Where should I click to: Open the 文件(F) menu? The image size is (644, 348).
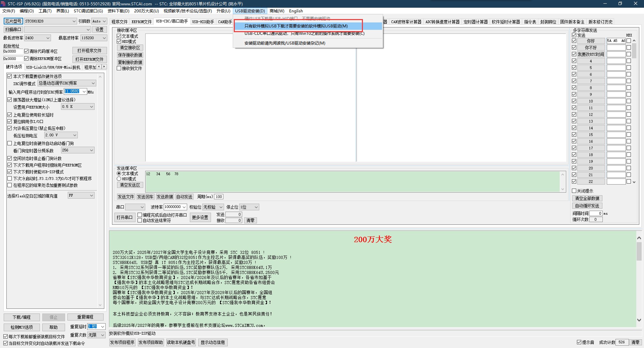tap(9, 11)
